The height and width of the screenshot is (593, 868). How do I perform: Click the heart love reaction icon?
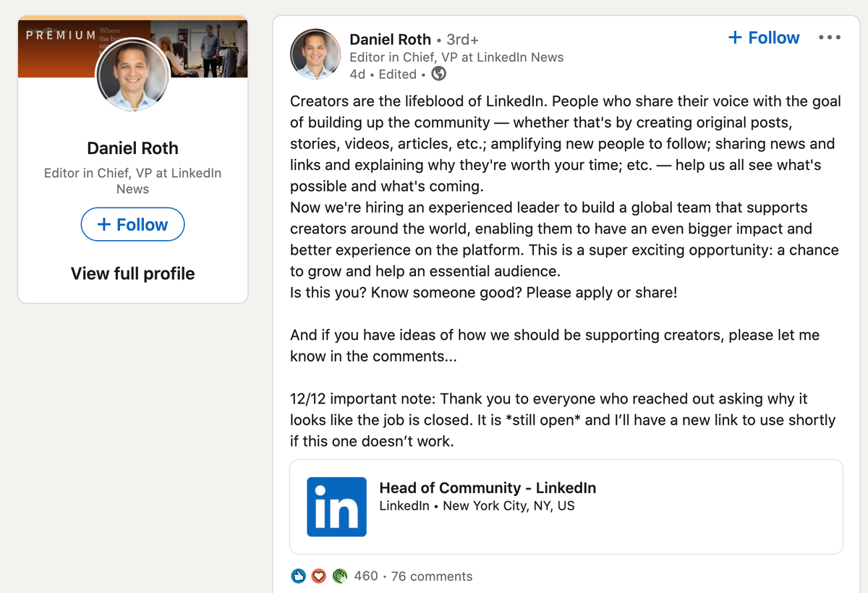click(318, 576)
